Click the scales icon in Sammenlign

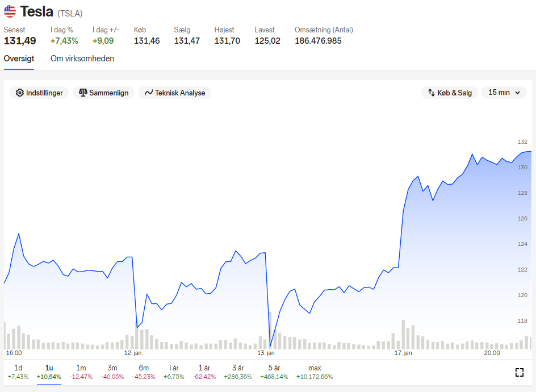(x=83, y=93)
